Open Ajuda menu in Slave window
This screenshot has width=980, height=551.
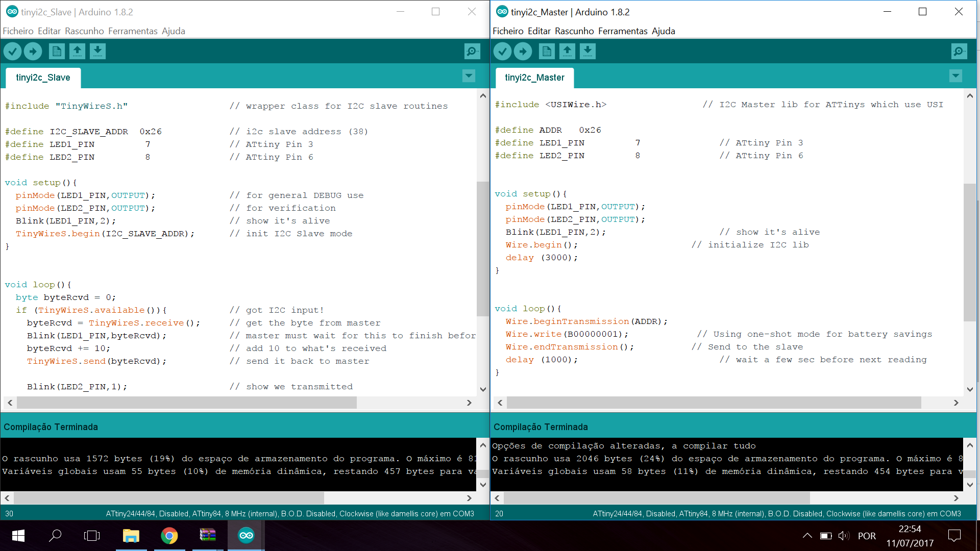point(174,31)
